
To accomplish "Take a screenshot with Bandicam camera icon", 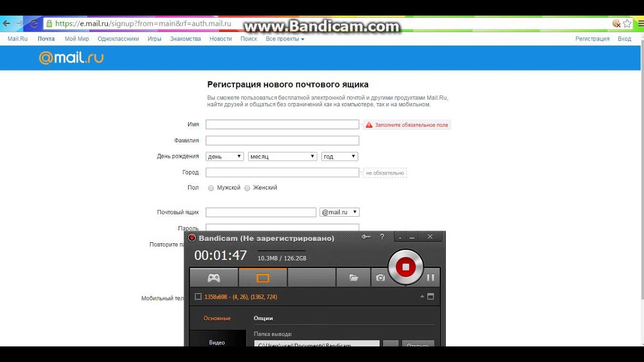I will [380, 278].
